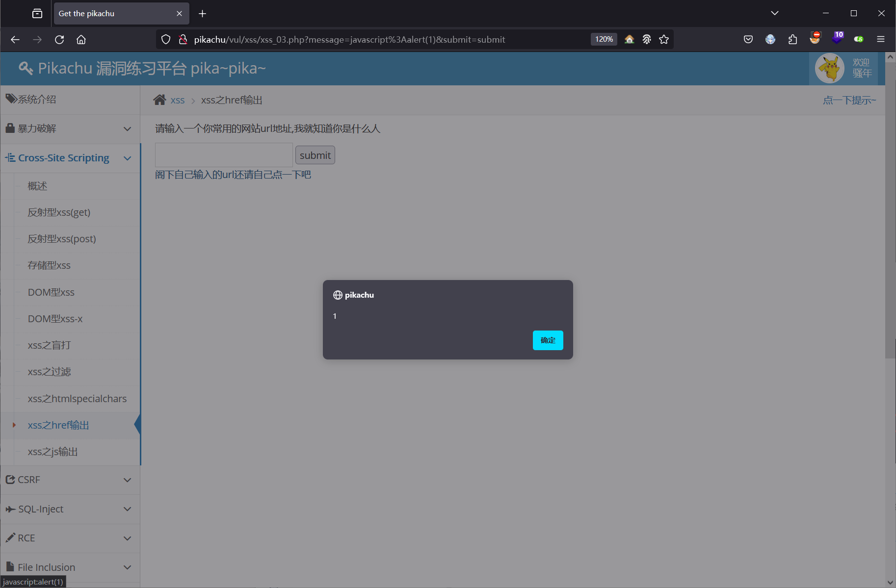896x588 pixels.
Task: Expand the RCE menu chevron
Action: 128,538
